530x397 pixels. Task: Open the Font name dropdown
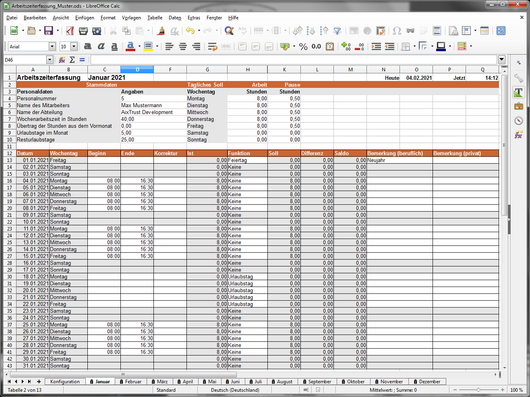coord(52,46)
